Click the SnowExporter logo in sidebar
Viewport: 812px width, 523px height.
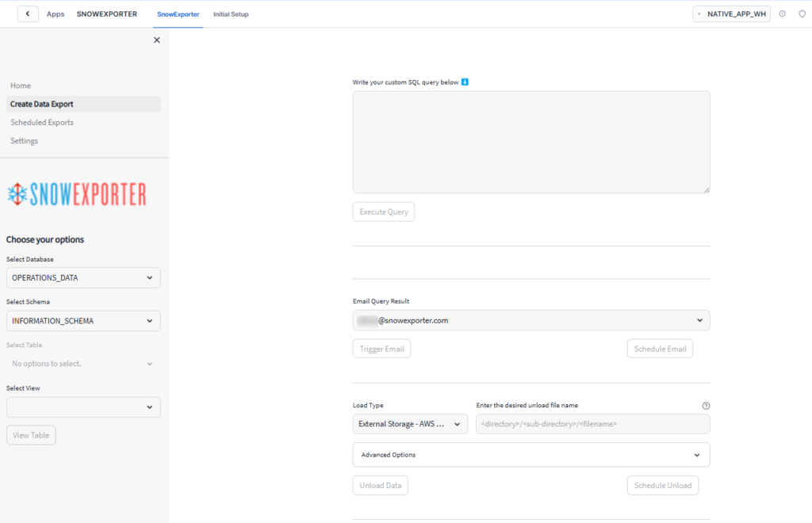pos(77,194)
